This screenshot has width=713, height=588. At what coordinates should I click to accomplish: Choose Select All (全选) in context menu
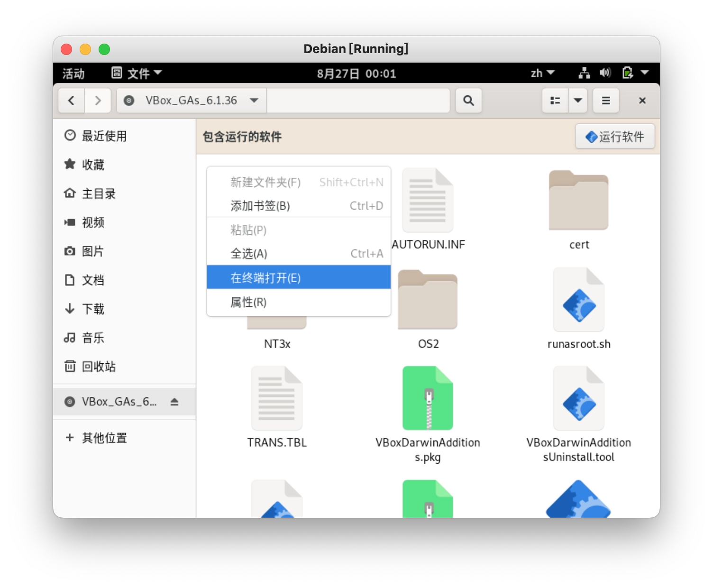299,254
